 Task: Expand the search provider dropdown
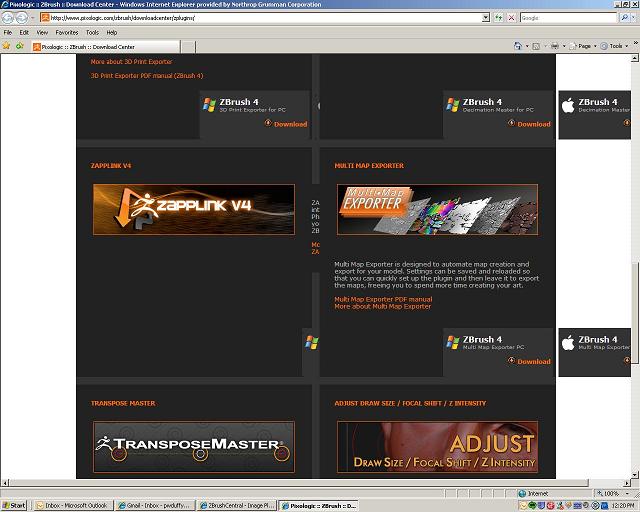633,18
